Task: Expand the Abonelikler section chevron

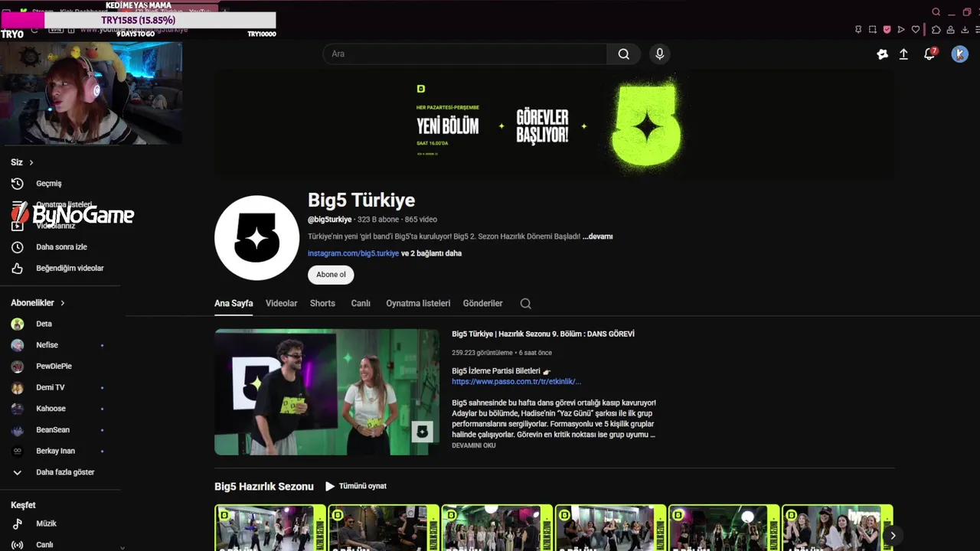Action: [63, 303]
